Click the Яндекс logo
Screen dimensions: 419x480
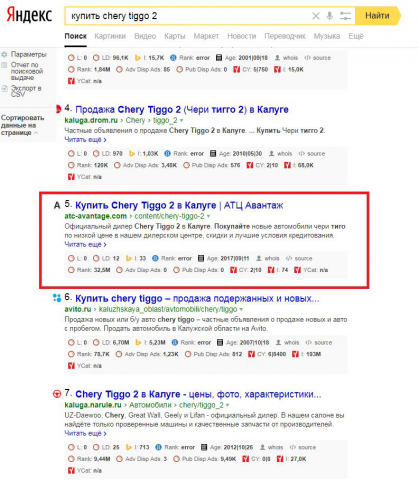29,15
